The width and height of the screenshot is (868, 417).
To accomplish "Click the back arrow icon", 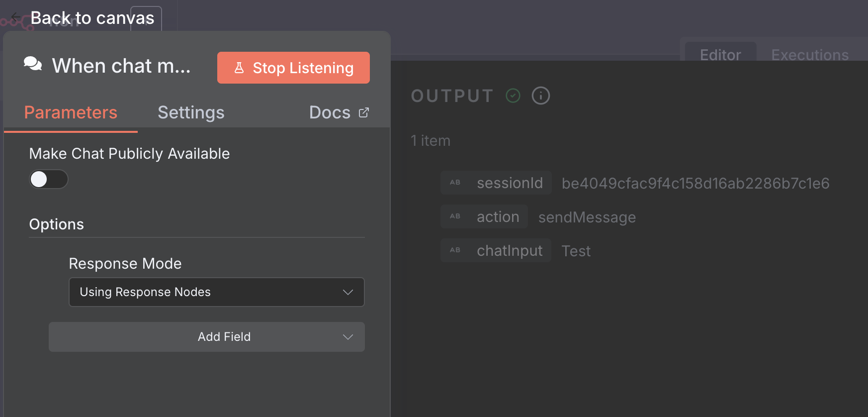I will [16, 17].
